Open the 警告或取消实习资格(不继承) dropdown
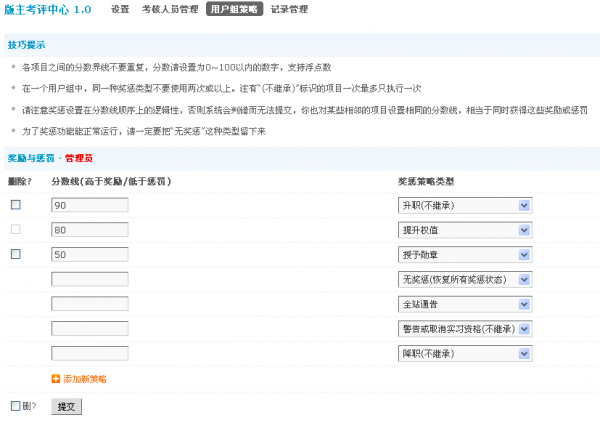Viewport: 600px width, 423px height. [x=465, y=329]
